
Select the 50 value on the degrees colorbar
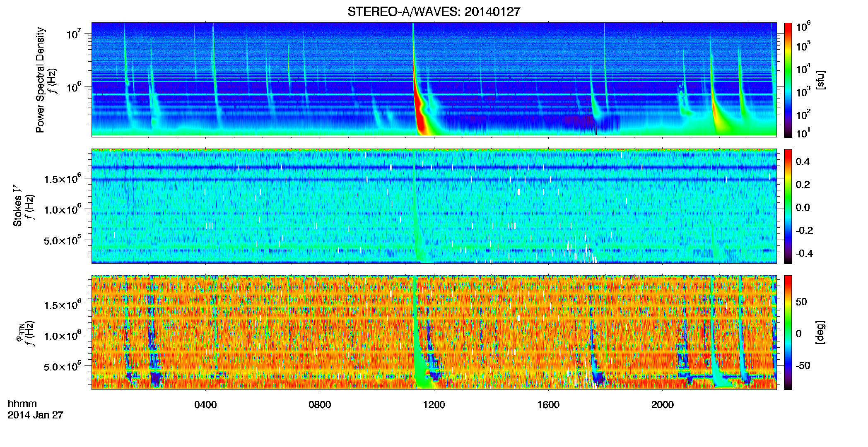(x=801, y=302)
